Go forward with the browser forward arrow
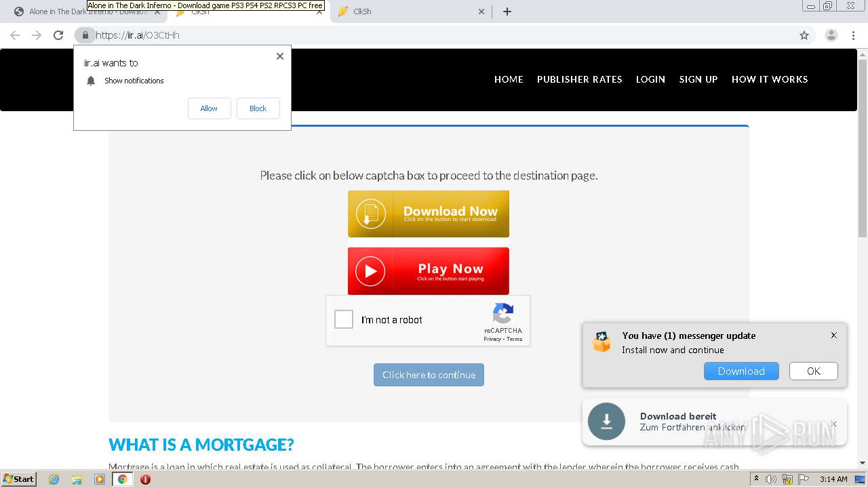The height and width of the screenshot is (488, 868). [37, 35]
